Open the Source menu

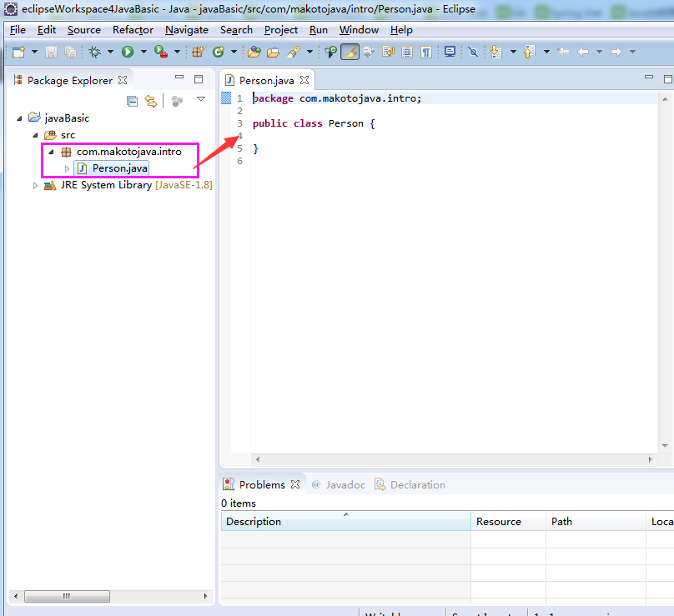point(83,30)
